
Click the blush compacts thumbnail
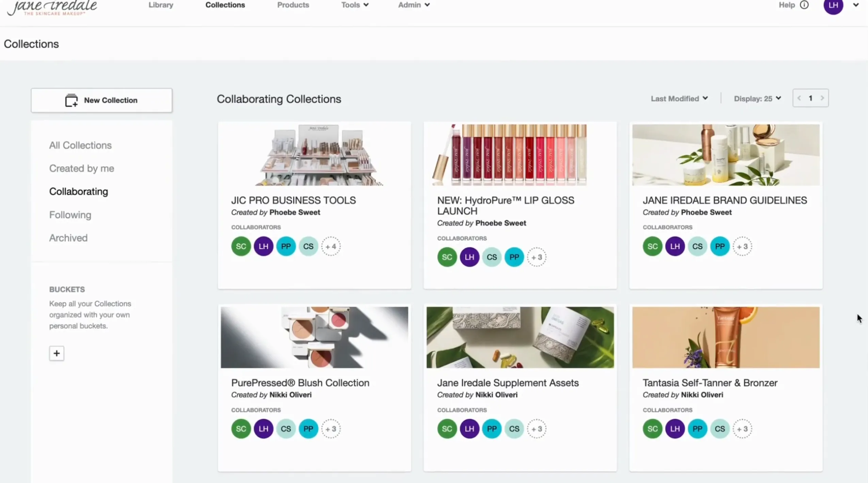[x=315, y=338]
